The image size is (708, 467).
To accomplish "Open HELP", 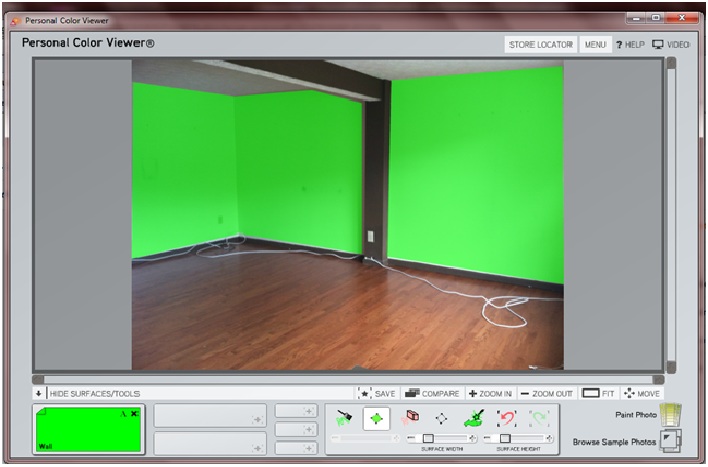I will pos(630,45).
